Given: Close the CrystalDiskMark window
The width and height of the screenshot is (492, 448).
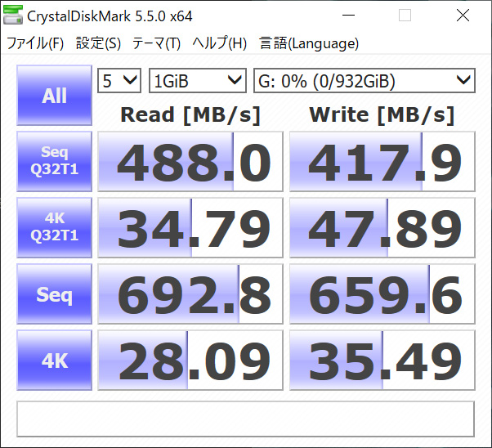Looking at the screenshot, I should (463, 15).
